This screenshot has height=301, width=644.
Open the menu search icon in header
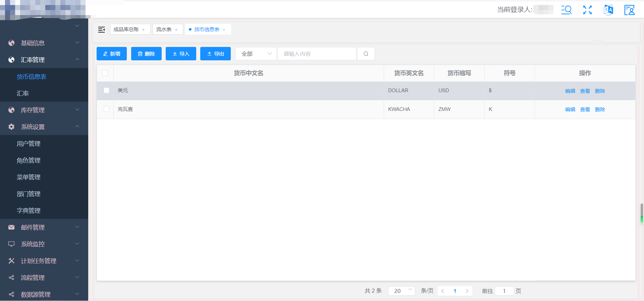(x=567, y=10)
